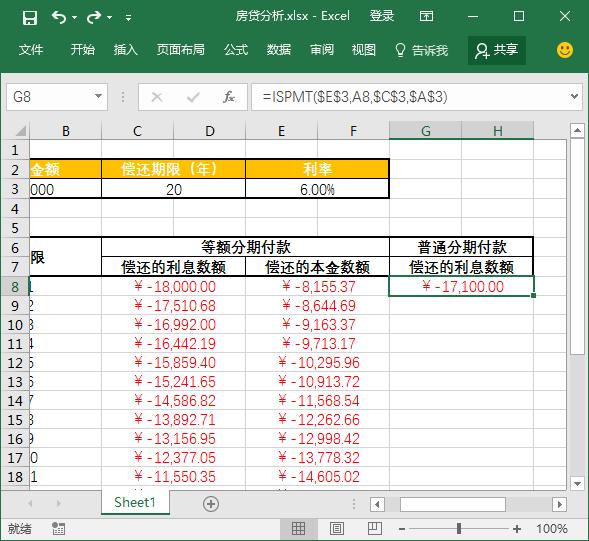Open the redo history dropdown arrow
589x541 pixels.
[x=109, y=17]
